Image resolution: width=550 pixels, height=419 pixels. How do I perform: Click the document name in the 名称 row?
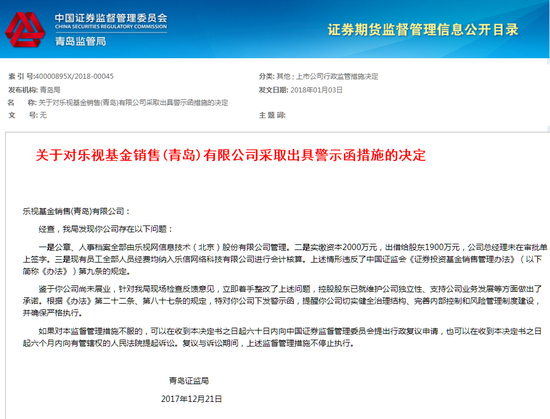[x=133, y=103]
